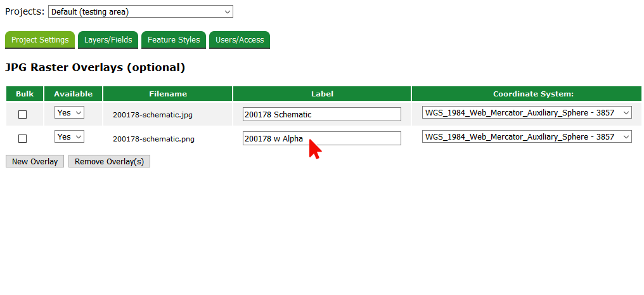The height and width of the screenshot is (295, 644).
Task: Click the Remove Overlay(s) button
Action: pos(109,161)
